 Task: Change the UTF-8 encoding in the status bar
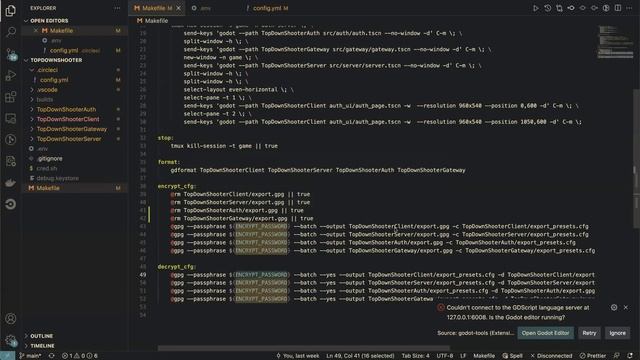445,356
